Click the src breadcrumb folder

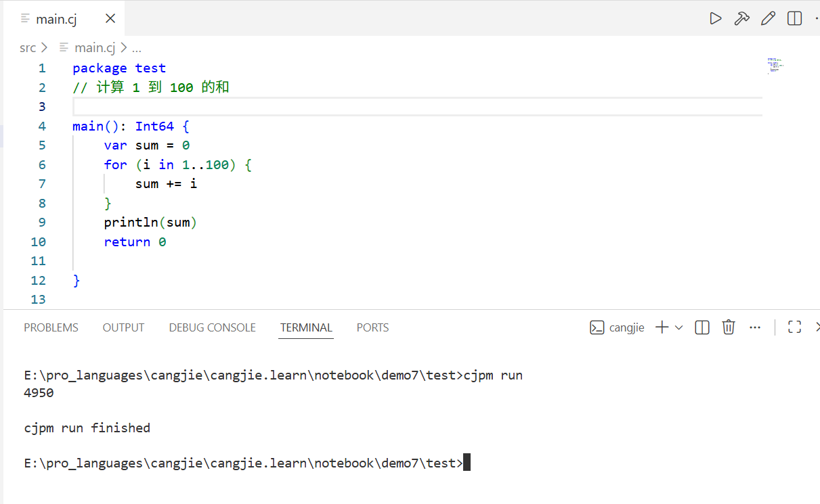[28, 47]
